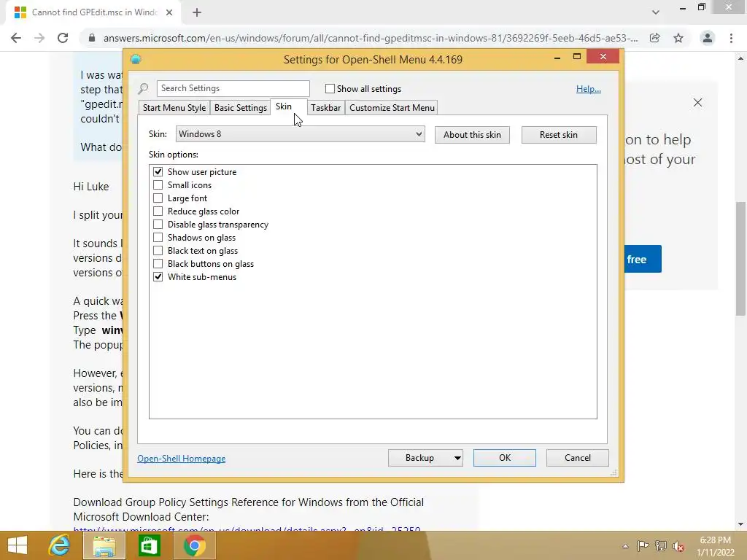Open the Skin dropdown showing Windows 8
This screenshot has width=747, height=560.
pos(300,134)
